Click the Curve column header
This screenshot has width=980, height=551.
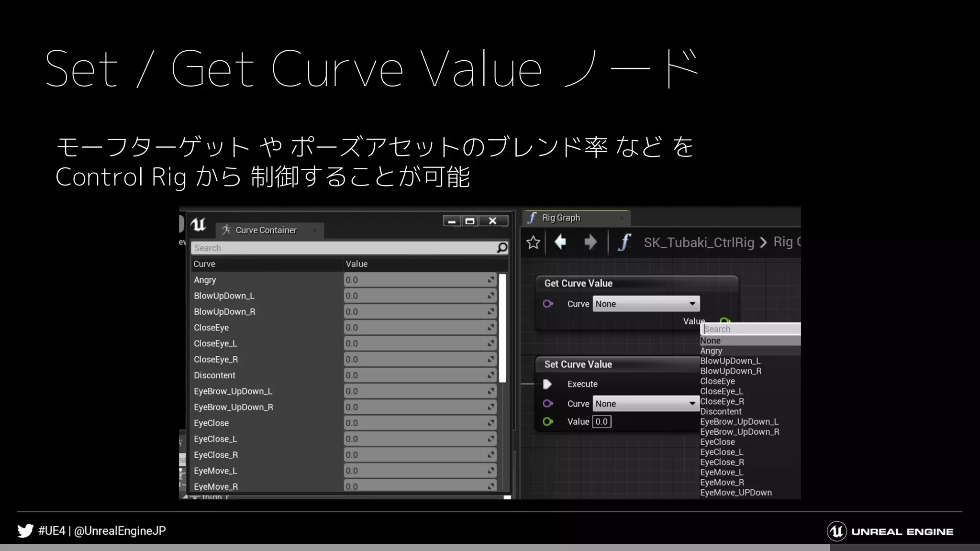[x=266, y=264]
